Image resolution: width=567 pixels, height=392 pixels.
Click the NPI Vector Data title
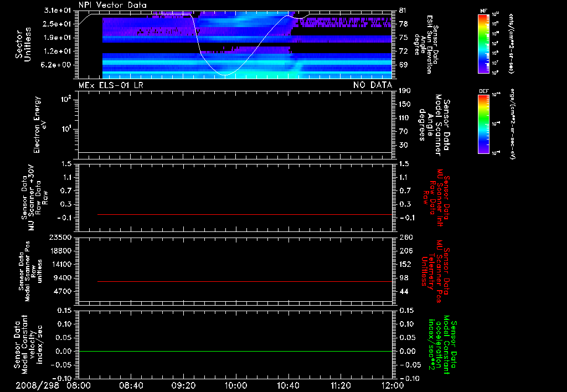112,5
